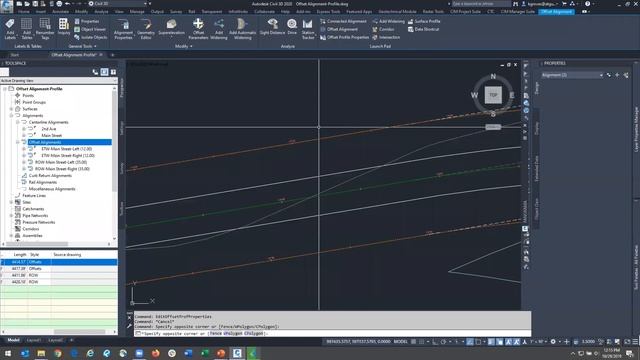The image size is (640, 360).
Task: Select the Offset Alignment contextual tab
Action: click(x=556, y=11)
